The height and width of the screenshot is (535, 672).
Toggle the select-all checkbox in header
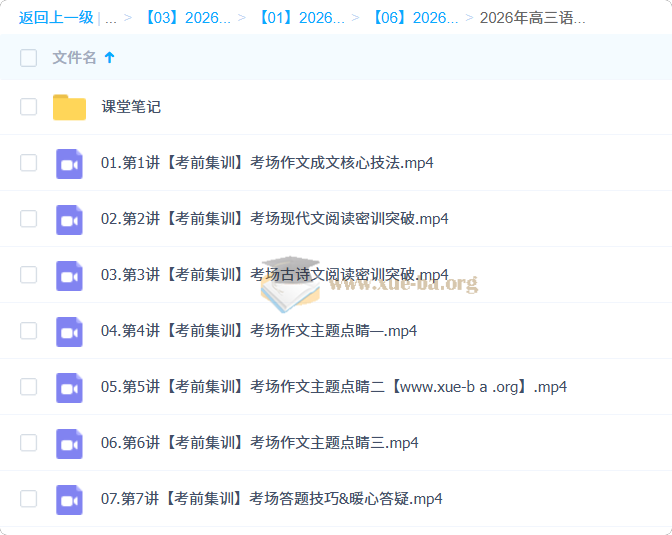(28, 58)
